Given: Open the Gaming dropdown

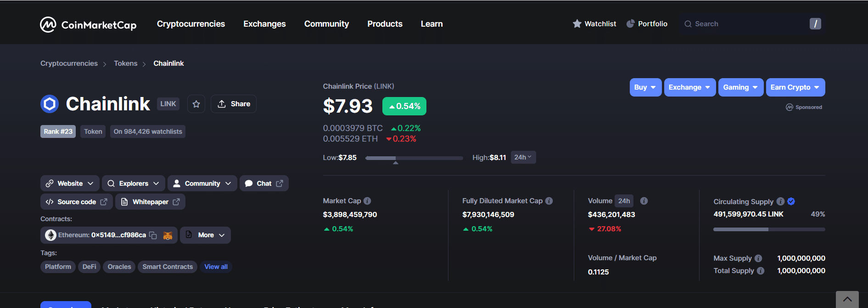Looking at the screenshot, I should coord(740,87).
